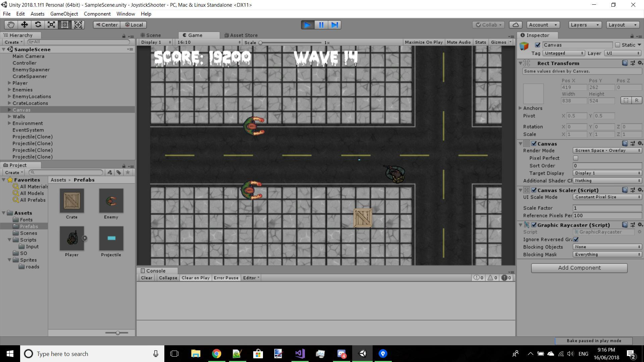Search project assets by type icon
This screenshot has height=362, width=644.
(x=110, y=172)
